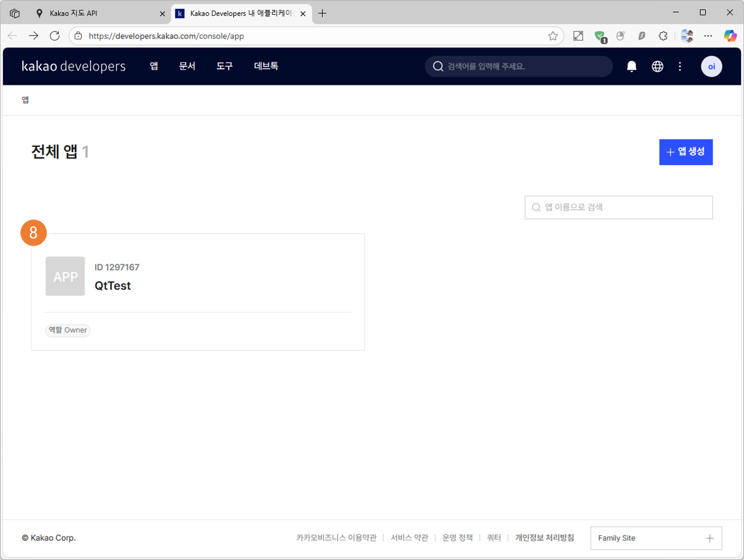The image size is (744, 560).
Task: Open 쿼터 footer link
Action: pos(494,538)
